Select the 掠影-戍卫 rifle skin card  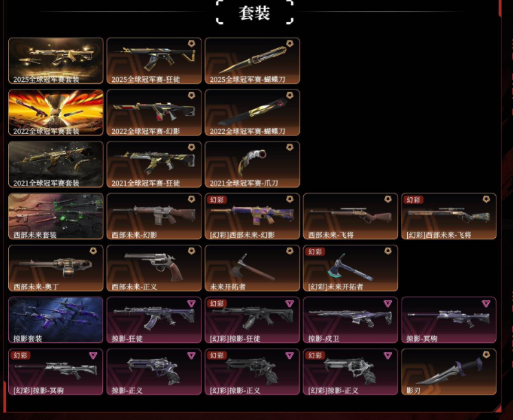pyautogui.click(x=351, y=320)
